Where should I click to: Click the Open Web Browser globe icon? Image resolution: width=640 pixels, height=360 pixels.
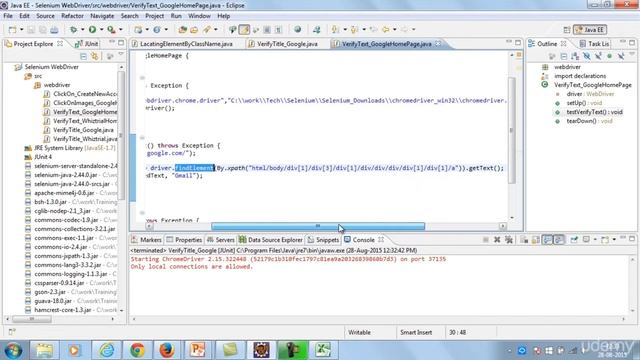coord(298,29)
